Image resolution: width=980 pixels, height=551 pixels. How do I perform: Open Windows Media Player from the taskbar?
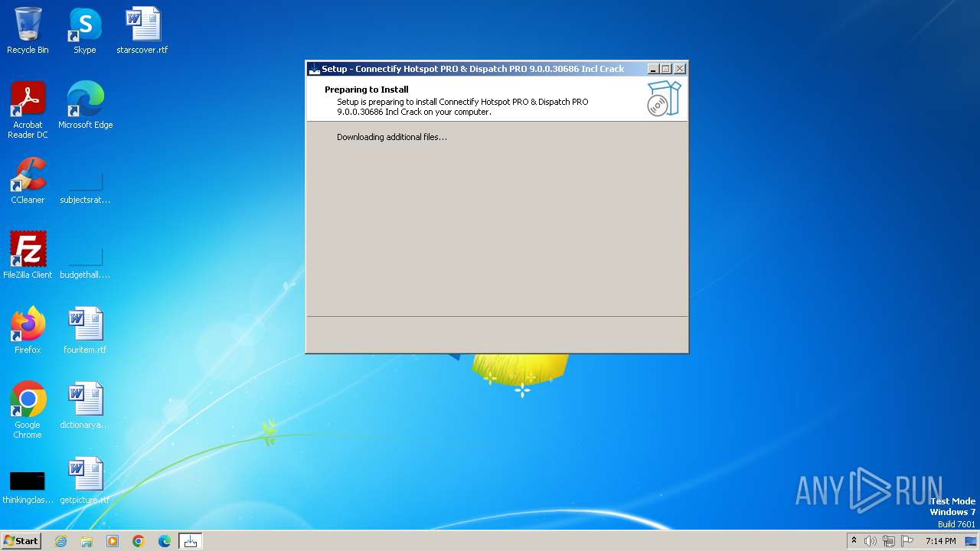[x=113, y=541]
